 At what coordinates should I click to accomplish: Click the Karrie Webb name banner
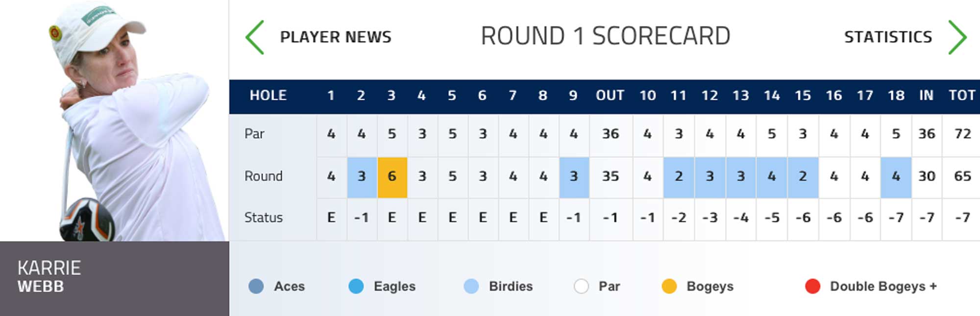click(114, 277)
